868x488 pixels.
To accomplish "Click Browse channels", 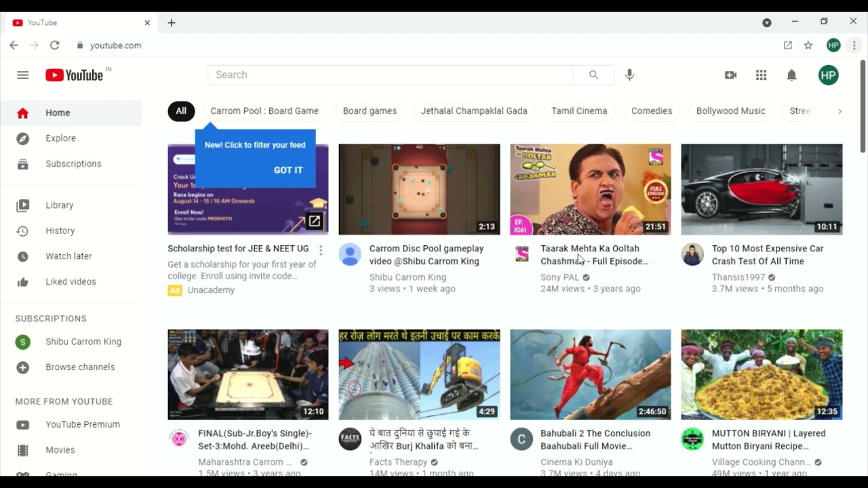I will coord(71,367).
